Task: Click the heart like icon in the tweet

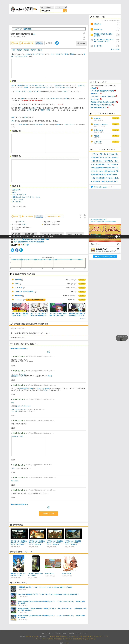Action: (x=96, y=244)
